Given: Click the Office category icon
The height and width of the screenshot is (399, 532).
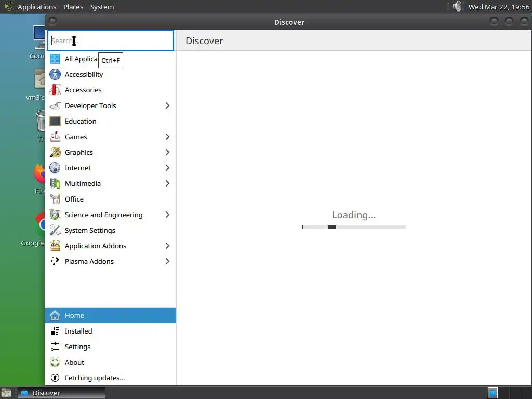Looking at the screenshot, I should point(55,199).
